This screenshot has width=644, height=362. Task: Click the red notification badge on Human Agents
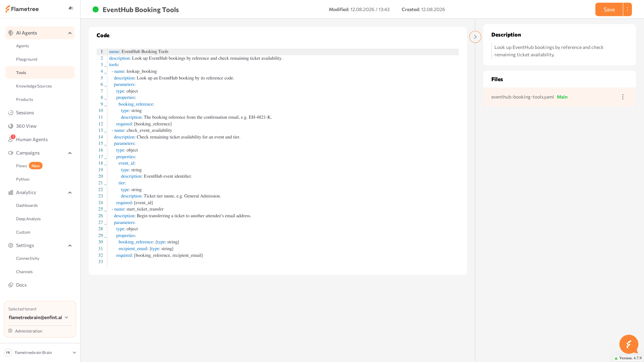(13, 137)
